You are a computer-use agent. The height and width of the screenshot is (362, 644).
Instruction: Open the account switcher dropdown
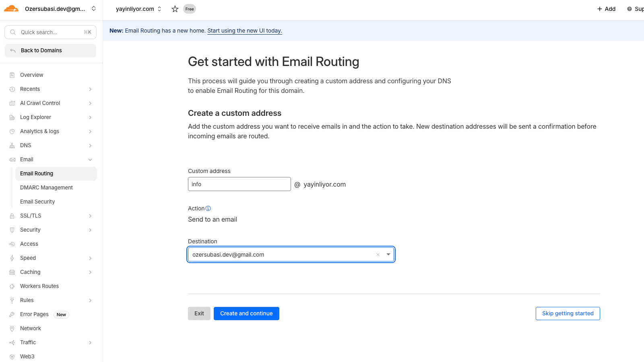click(x=94, y=8)
